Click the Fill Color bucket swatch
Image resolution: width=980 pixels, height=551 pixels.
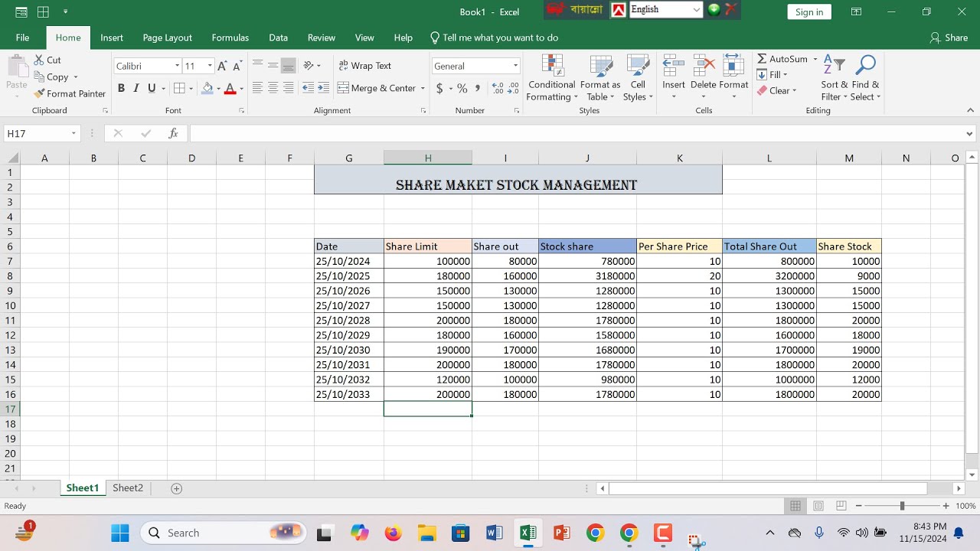pos(207,88)
